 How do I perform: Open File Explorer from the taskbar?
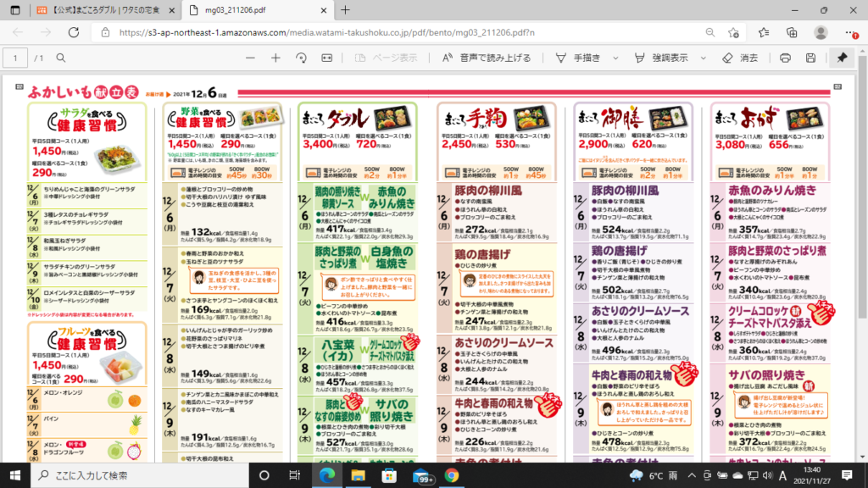click(359, 475)
